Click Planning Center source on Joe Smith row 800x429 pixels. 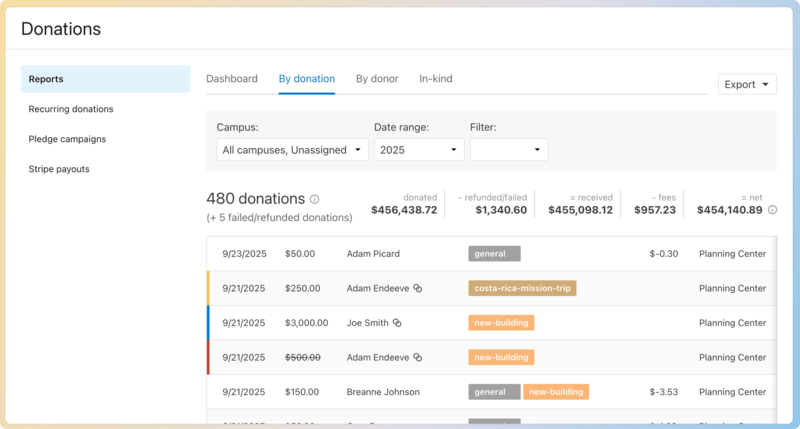[x=733, y=323]
